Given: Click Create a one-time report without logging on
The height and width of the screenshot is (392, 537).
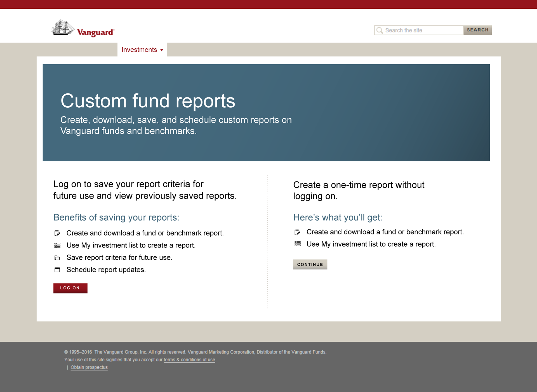Looking at the screenshot, I should 359,190.
